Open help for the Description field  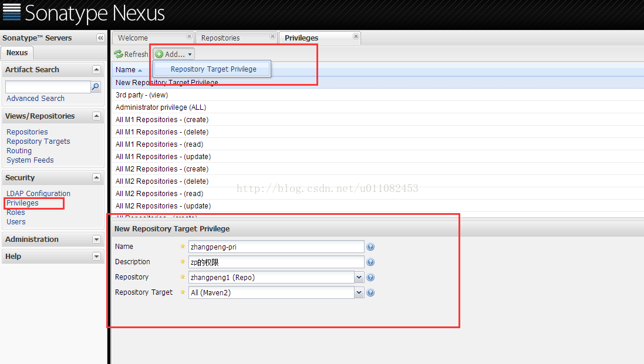tap(370, 262)
